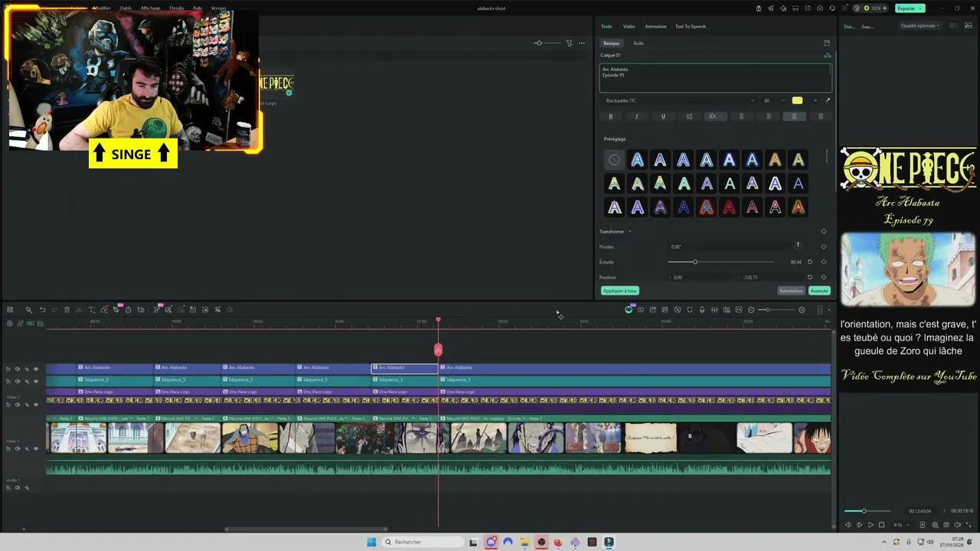Expand the Exporter button arrow options
980x551 pixels.
tap(920, 8)
